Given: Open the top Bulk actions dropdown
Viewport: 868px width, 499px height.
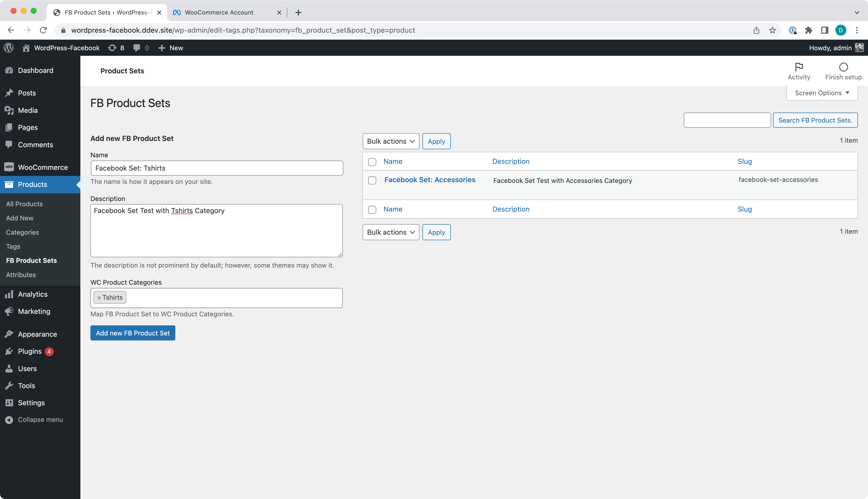Looking at the screenshot, I should coord(391,141).
